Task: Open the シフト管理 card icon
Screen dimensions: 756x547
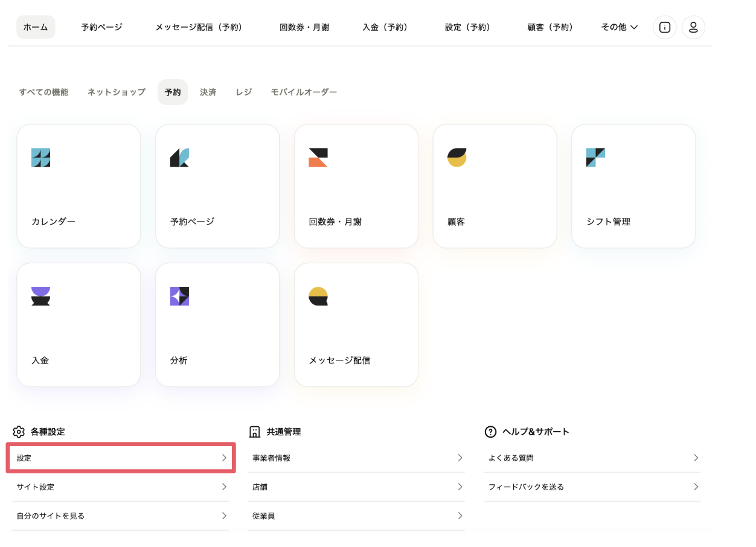Action: coord(595,158)
